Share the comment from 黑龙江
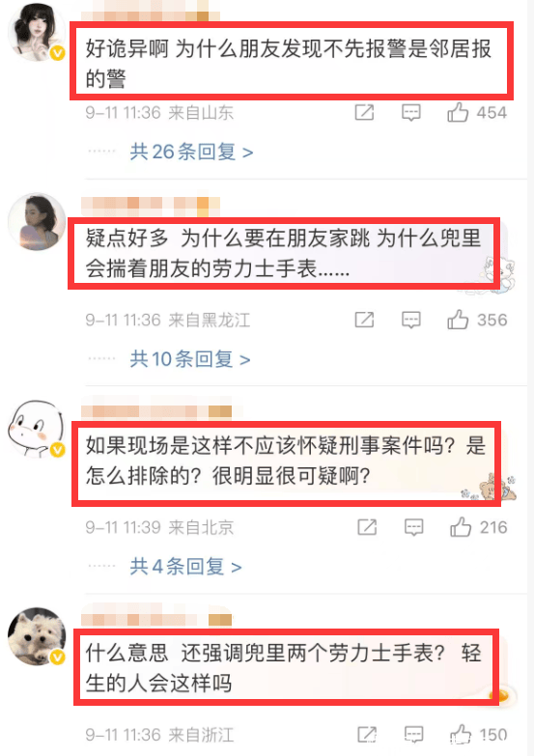 pos(364,320)
